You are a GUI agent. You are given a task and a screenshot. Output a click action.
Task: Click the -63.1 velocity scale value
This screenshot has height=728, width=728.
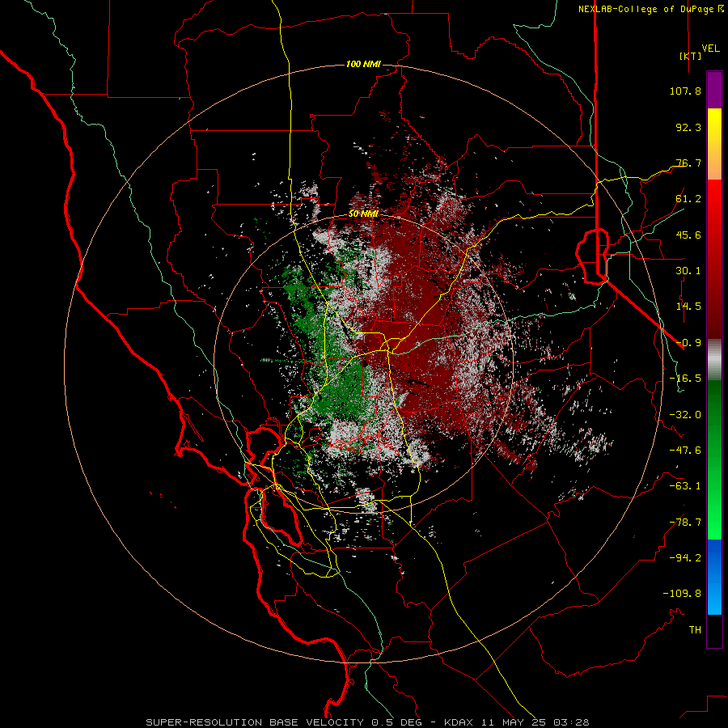[x=685, y=486]
